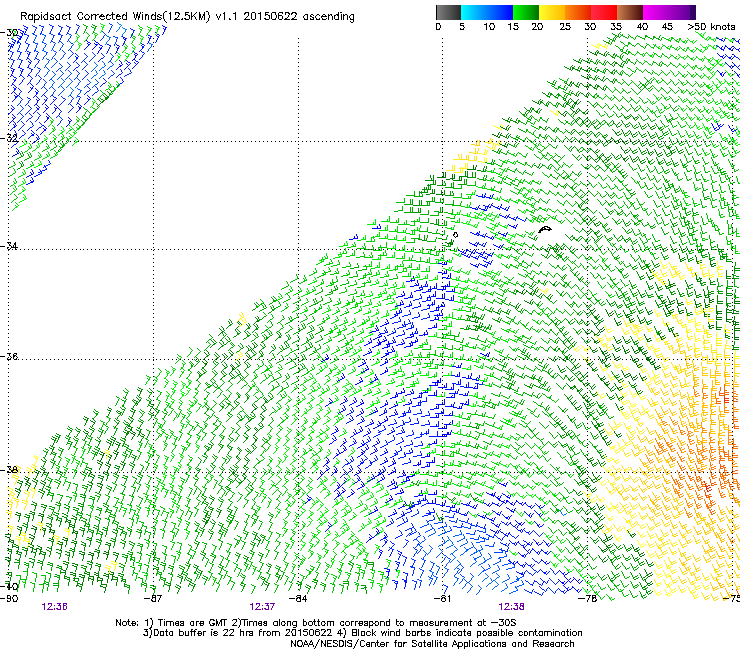Click the -84 longitude axis label
The image size is (740, 650).
tap(298, 598)
